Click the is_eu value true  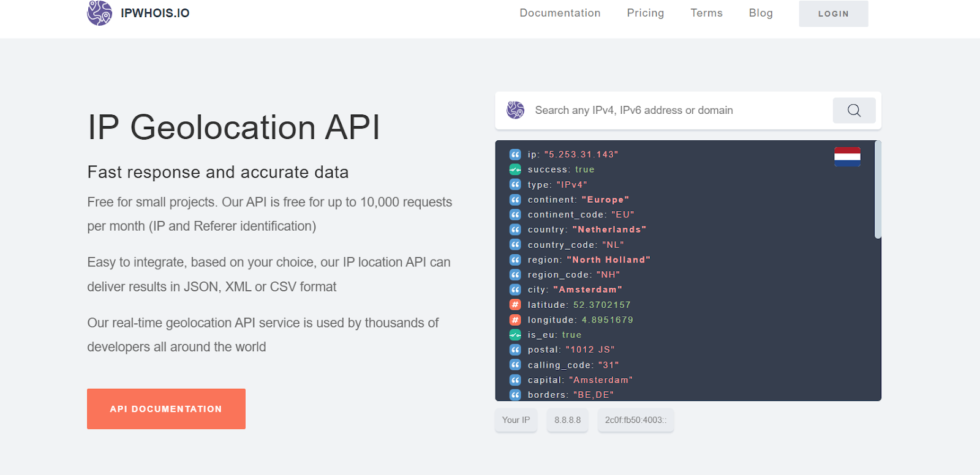[x=572, y=335]
